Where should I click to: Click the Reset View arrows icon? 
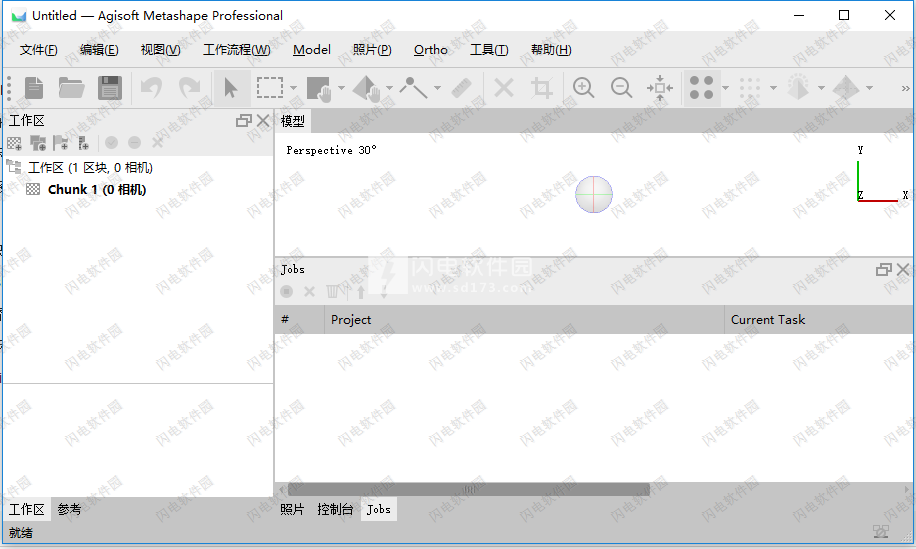[660, 88]
